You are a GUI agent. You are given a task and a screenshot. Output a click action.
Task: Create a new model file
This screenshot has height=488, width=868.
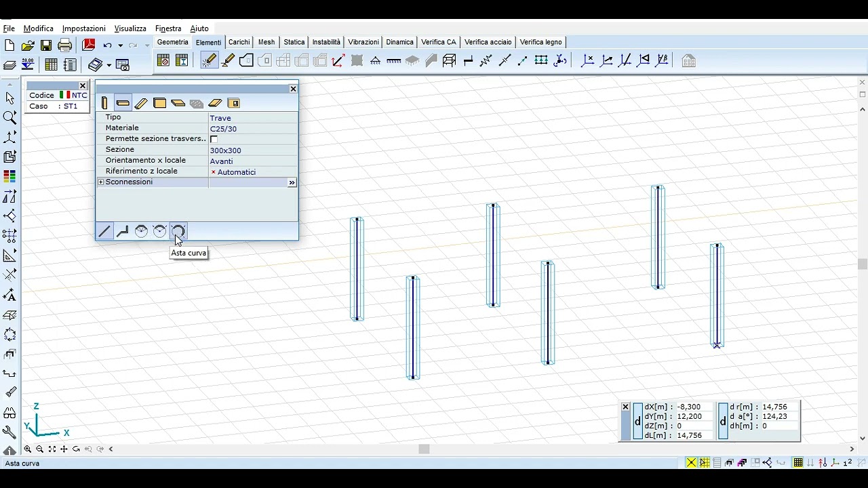tap(9, 45)
